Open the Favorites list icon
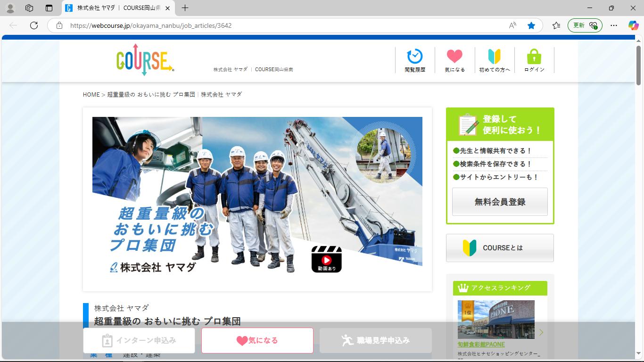Viewport: 644px width, 362px height. pos(556,25)
